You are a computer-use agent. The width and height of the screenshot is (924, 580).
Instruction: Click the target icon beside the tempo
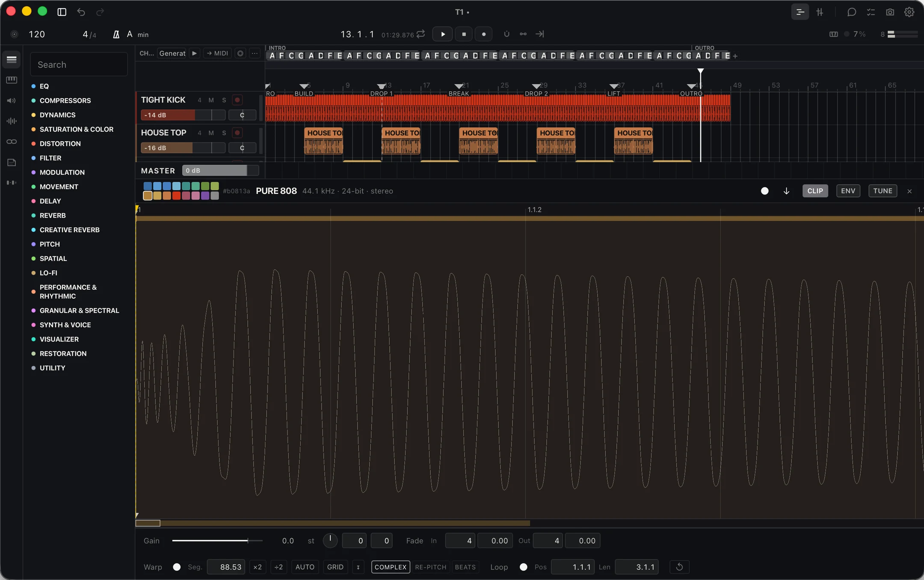(14, 34)
